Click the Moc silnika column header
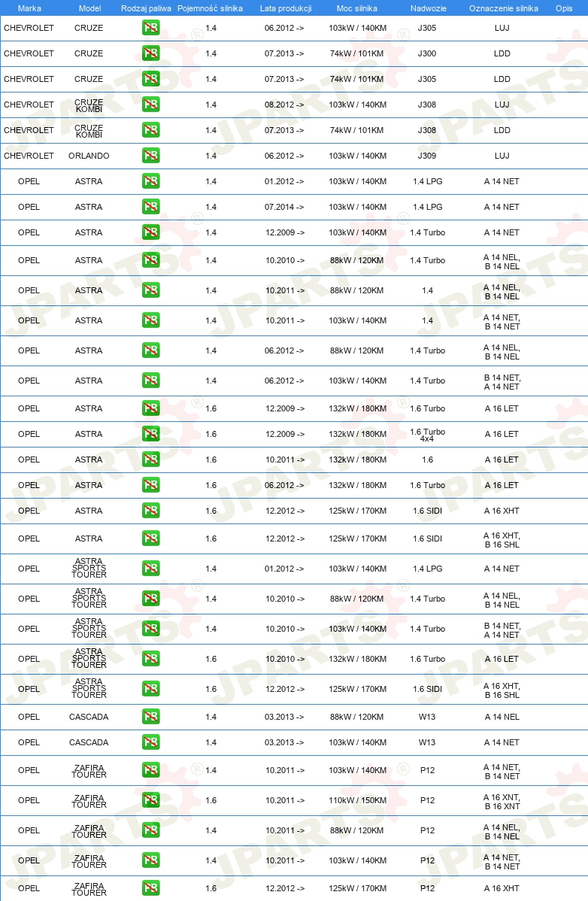 pos(357,8)
